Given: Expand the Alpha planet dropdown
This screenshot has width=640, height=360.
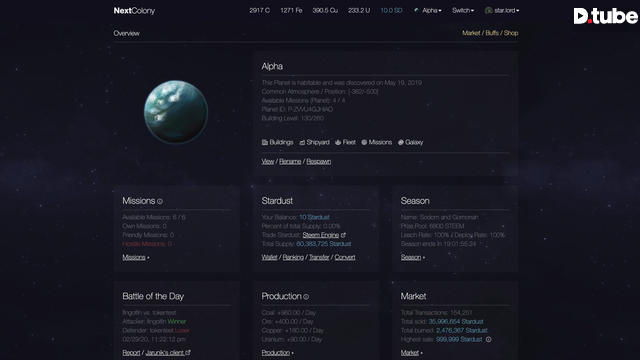Looking at the screenshot, I should point(432,11).
